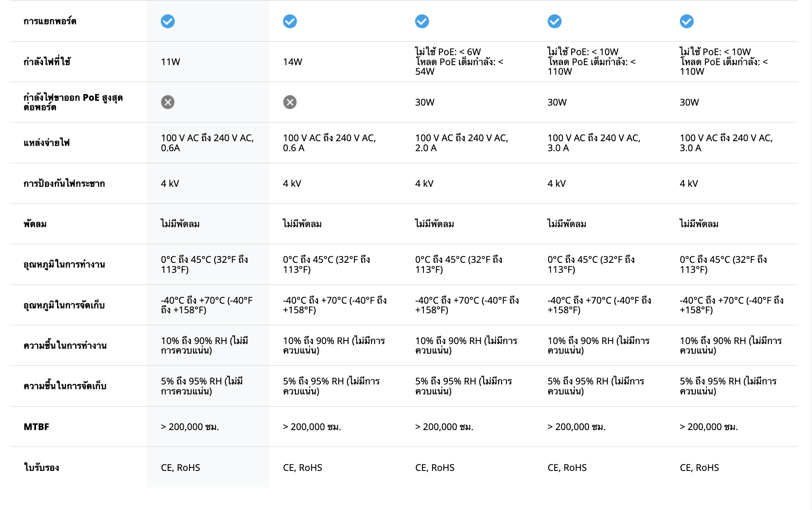The height and width of the screenshot is (510, 812).
Task: Click the กำลังไฟที่ใช้ row heading
Action: click(47, 62)
